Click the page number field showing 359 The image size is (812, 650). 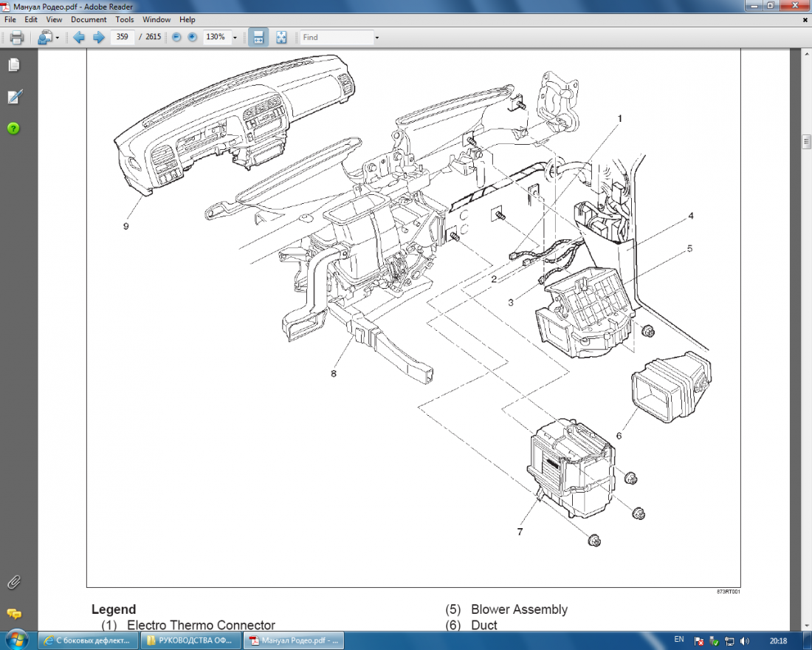click(x=122, y=38)
